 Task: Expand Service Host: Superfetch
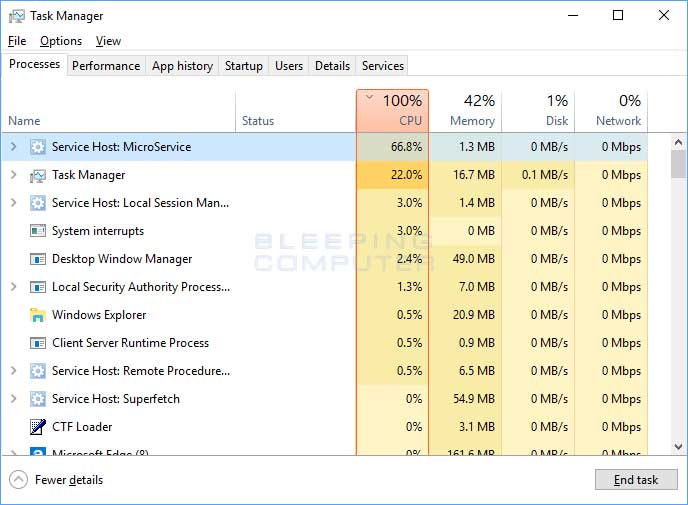14,398
